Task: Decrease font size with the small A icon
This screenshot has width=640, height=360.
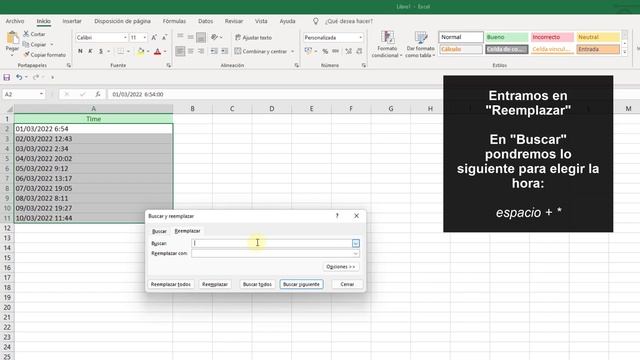Action: click(x=164, y=38)
